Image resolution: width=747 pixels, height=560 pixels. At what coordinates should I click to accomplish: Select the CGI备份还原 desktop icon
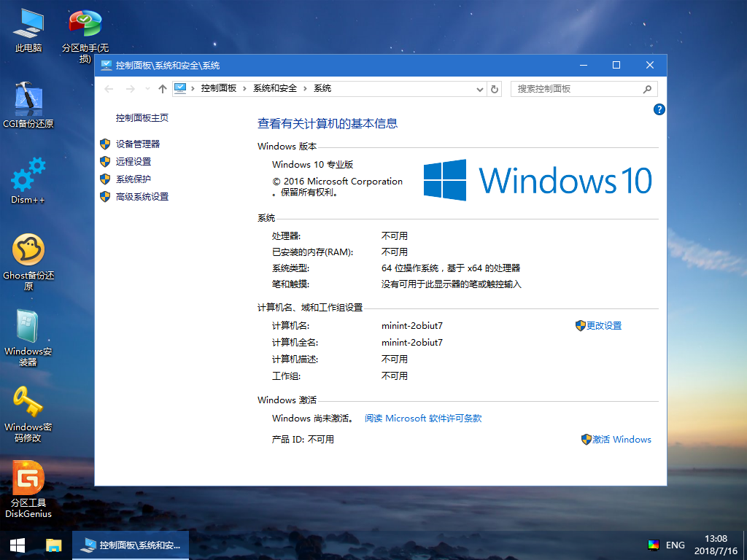coord(28,105)
